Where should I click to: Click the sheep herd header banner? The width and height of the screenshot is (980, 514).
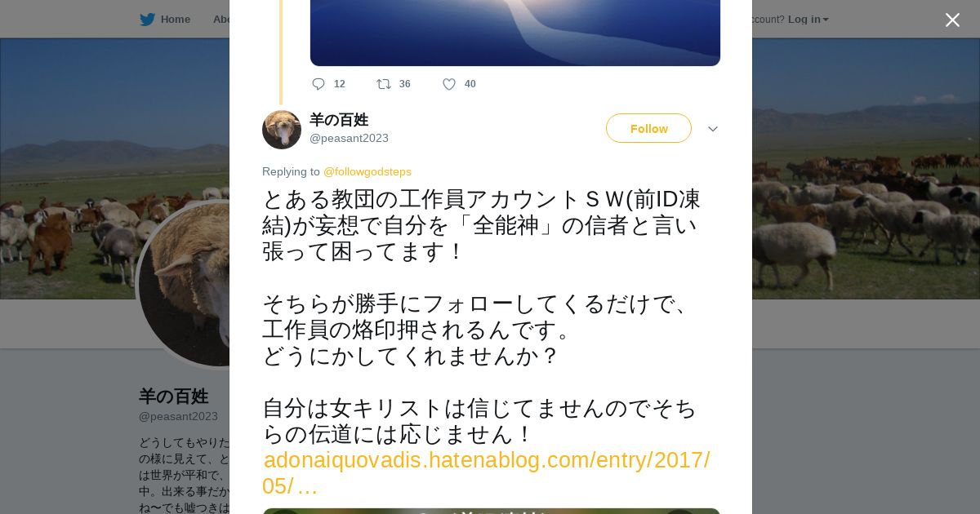coord(866,168)
